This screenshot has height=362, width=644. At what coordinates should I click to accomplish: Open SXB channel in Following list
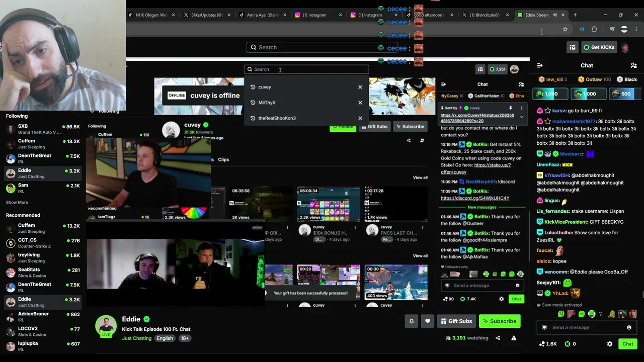coord(43,129)
